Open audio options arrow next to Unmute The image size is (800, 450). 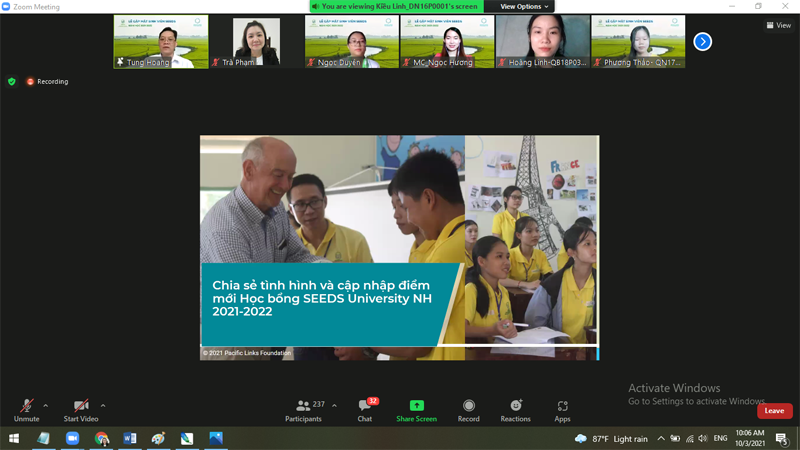(x=45, y=406)
